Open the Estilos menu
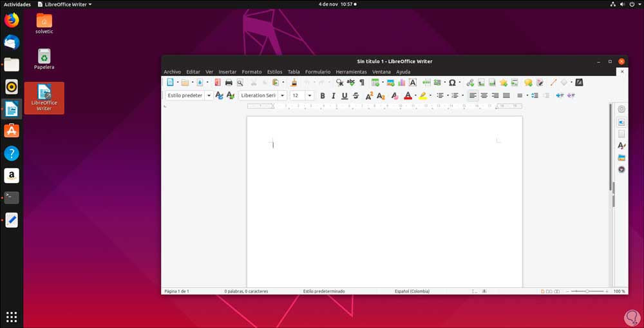This screenshot has height=328, width=644. [x=275, y=72]
